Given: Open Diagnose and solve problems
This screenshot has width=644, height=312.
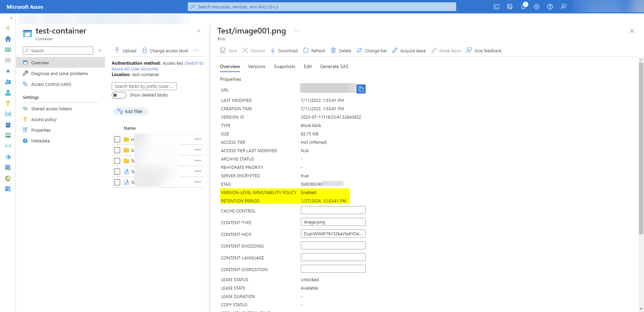Looking at the screenshot, I should tap(60, 73).
